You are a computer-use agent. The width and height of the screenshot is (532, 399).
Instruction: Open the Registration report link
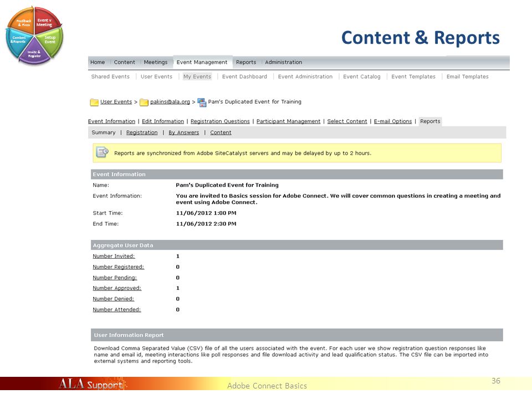pos(142,132)
